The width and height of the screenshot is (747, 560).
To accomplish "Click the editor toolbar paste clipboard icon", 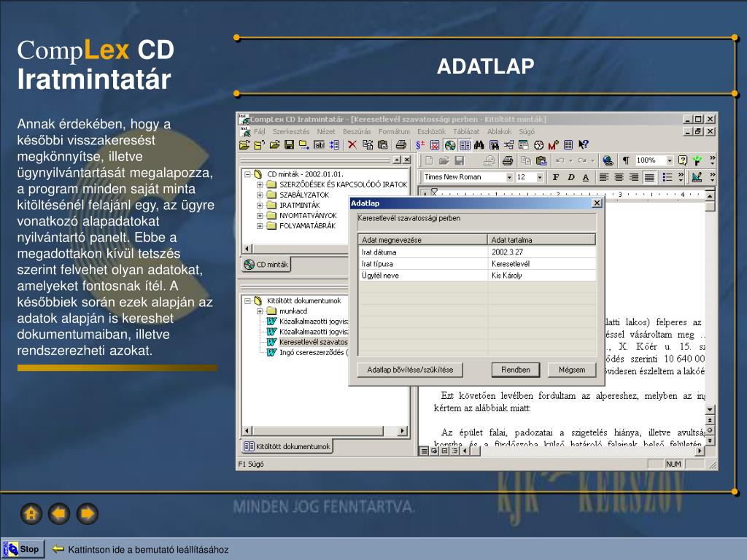I will 541,160.
